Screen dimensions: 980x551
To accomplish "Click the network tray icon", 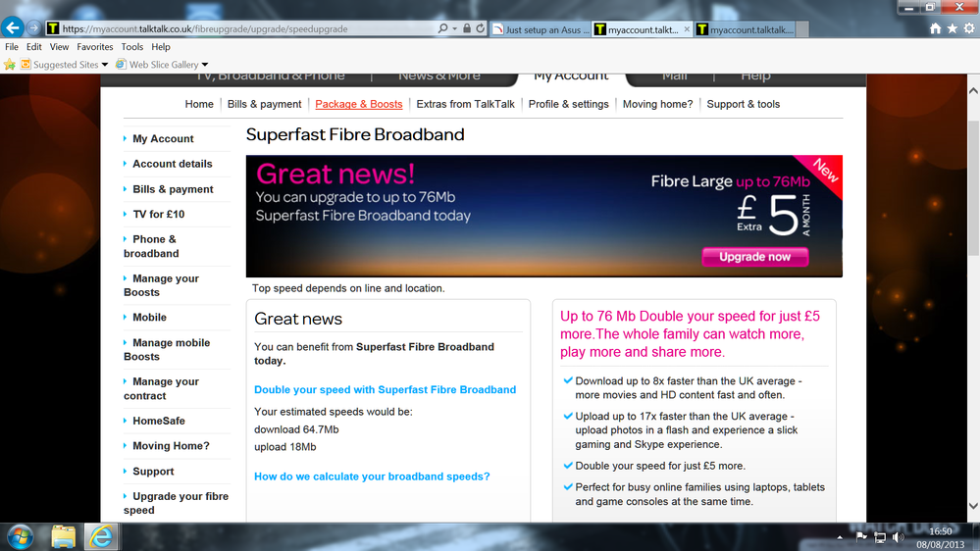I will point(880,537).
